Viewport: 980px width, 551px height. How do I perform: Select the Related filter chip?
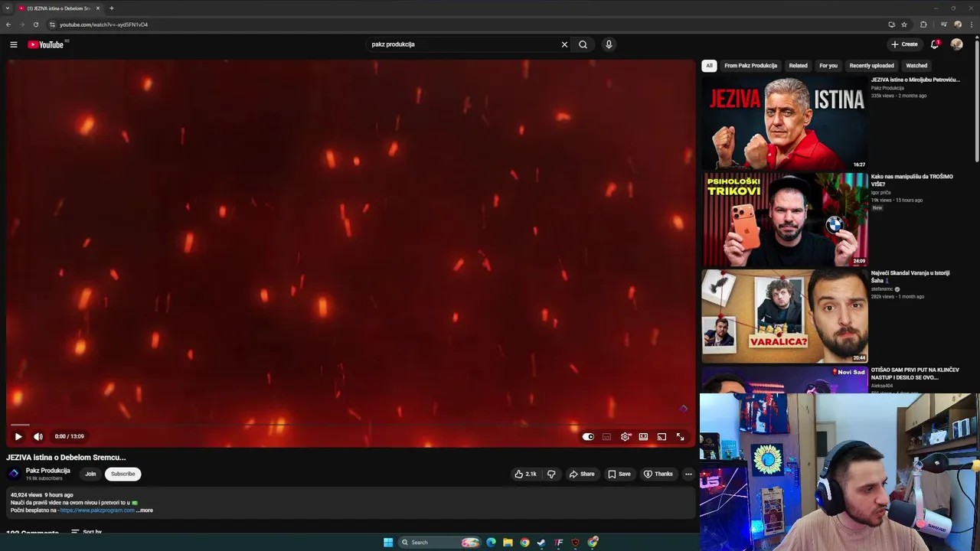(798, 66)
